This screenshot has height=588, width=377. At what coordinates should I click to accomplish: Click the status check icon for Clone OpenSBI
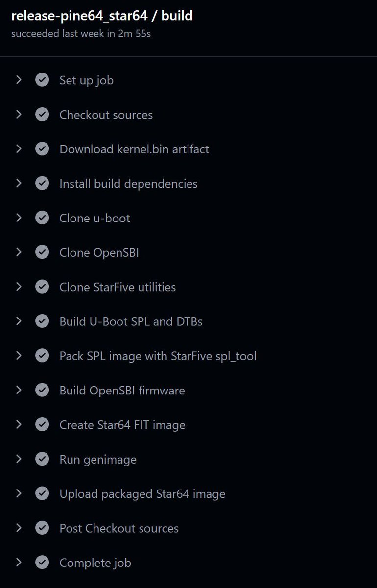(x=42, y=252)
